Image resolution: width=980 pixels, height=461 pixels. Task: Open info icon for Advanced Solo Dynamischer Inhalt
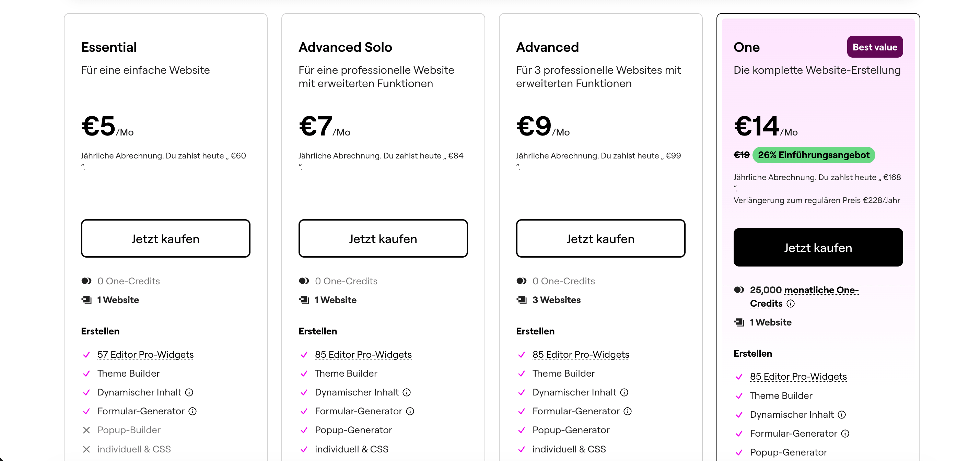[407, 392]
